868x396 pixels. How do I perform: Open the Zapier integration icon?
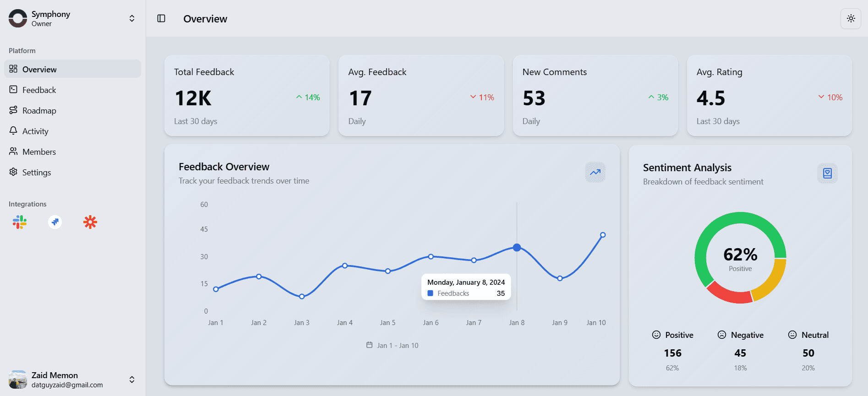click(90, 222)
